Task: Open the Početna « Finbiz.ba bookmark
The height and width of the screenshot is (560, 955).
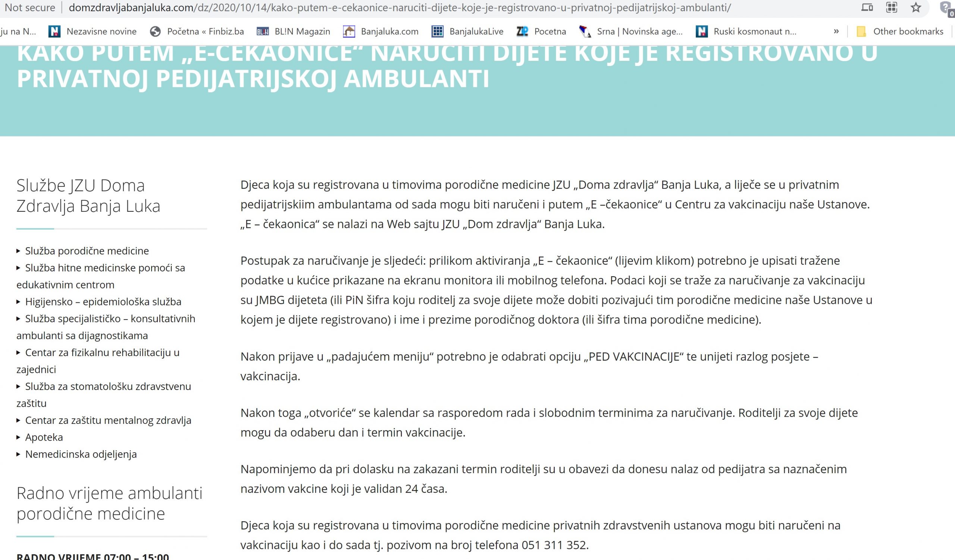Action: 197,31
